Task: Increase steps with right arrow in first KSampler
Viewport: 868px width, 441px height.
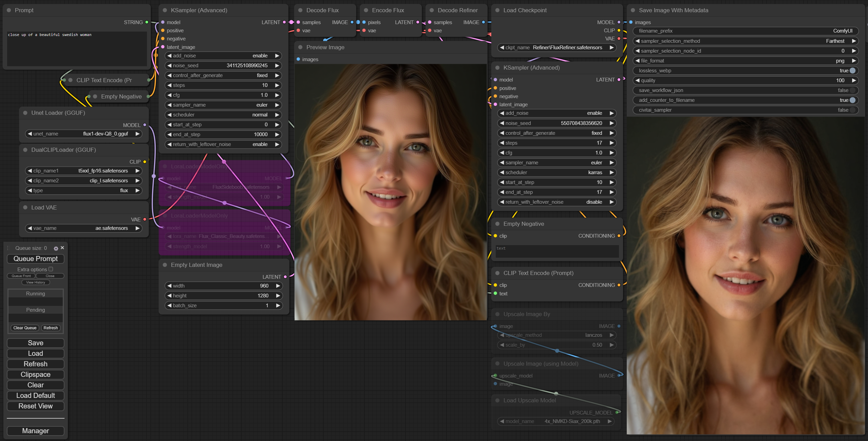Action: (x=277, y=85)
